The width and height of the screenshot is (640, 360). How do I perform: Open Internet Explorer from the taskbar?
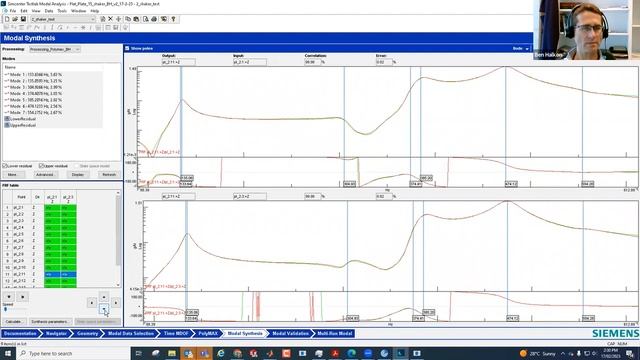coord(221,353)
